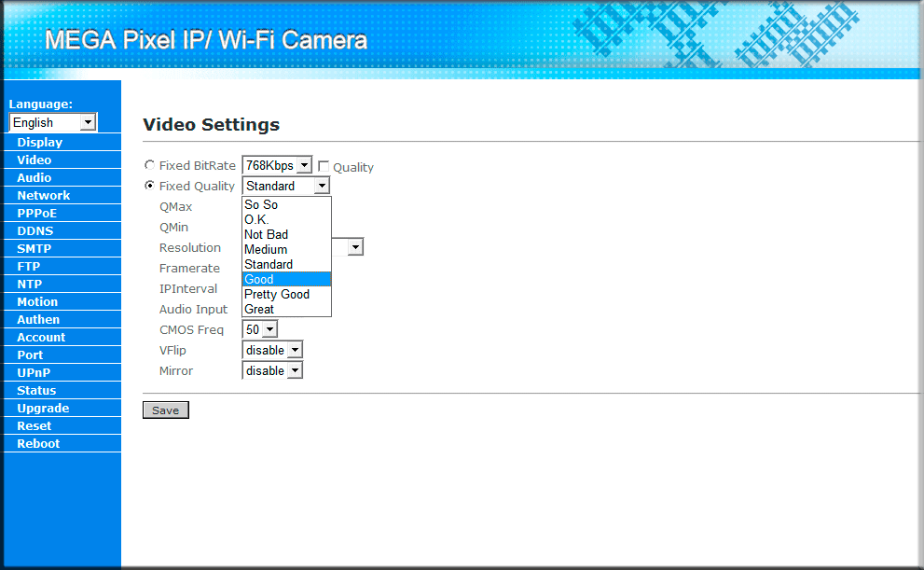Pick Pretty Good quality option

coord(285,294)
